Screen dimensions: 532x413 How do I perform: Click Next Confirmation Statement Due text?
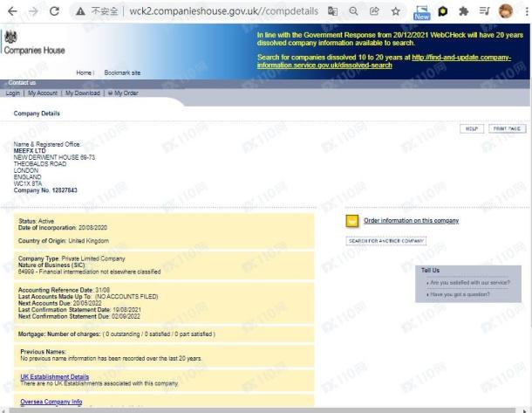[x=79, y=316]
